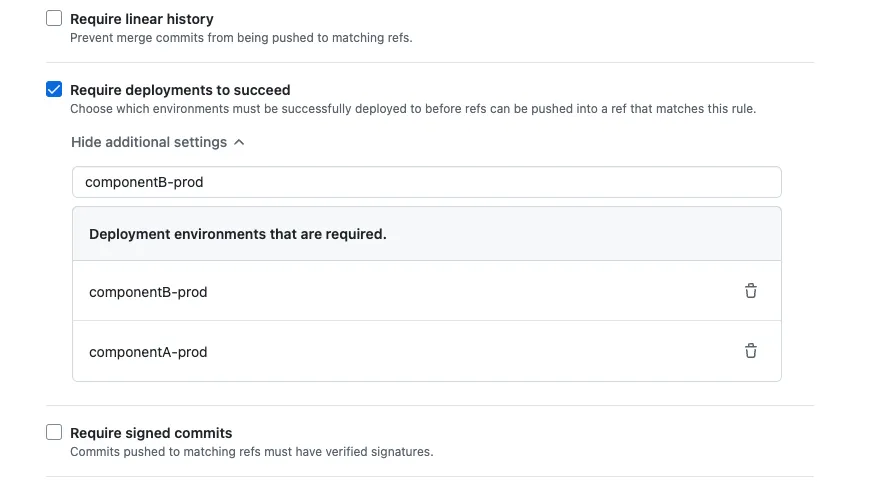This screenshot has height=495, width=881.
Task: Tick the Require signed commits checkbox
Action: click(x=54, y=433)
